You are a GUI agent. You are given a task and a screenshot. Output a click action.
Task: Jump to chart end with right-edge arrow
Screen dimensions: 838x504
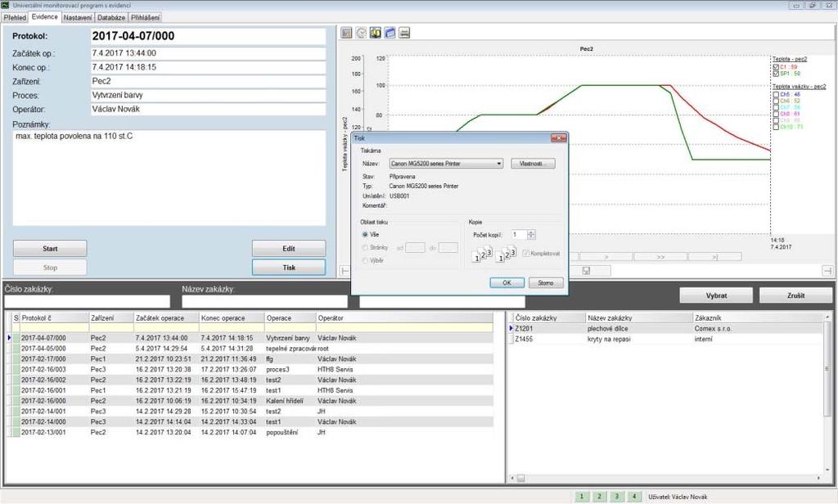pos(827,271)
